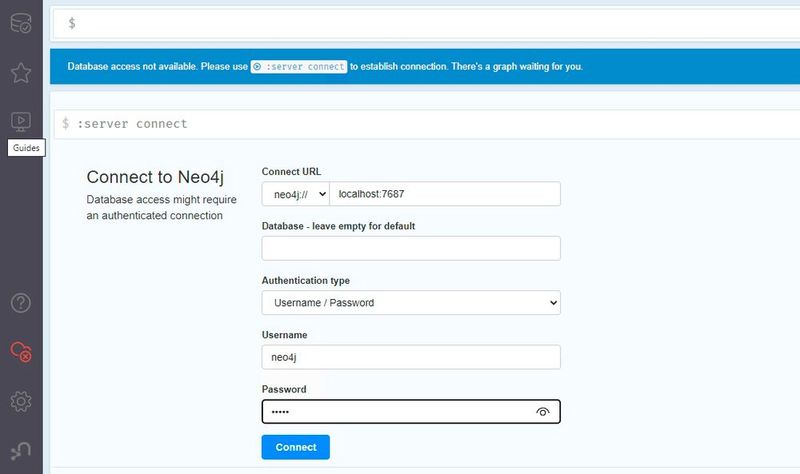The height and width of the screenshot is (474, 800).
Task: Open the Database information sidebar icon
Action: (x=21, y=23)
